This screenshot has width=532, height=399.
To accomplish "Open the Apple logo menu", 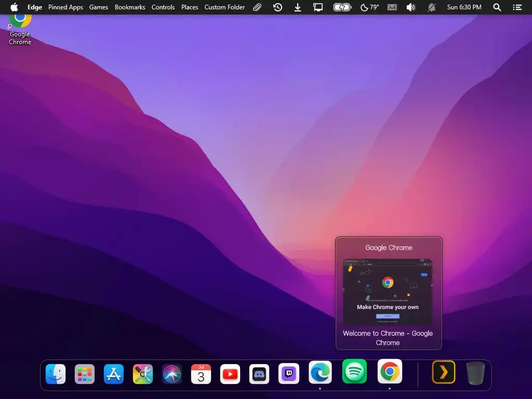I will pos(14,7).
